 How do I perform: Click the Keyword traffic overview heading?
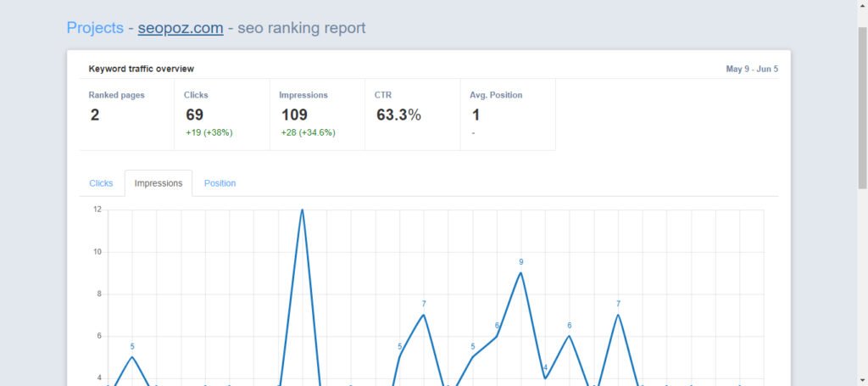coord(141,69)
